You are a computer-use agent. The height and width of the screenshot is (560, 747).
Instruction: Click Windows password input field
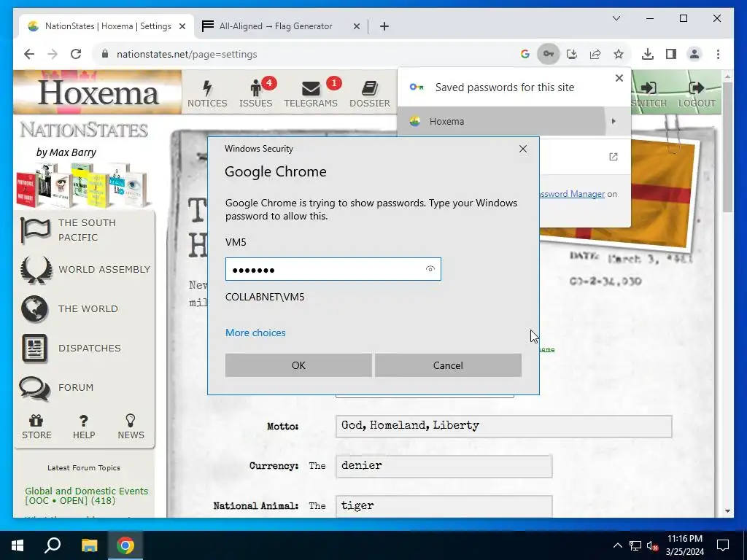(x=333, y=269)
